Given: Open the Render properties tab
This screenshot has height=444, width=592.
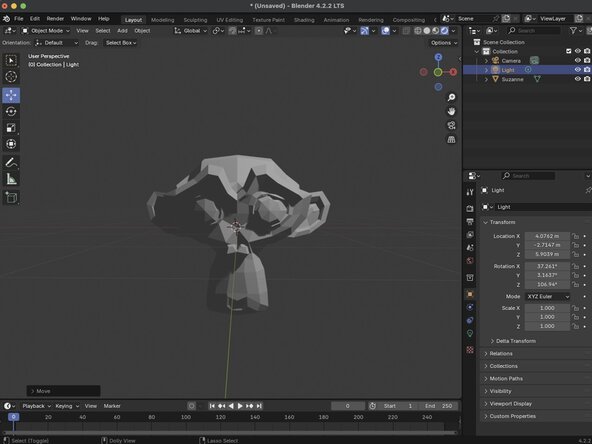Looking at the screenshot, I should [470, 208].
